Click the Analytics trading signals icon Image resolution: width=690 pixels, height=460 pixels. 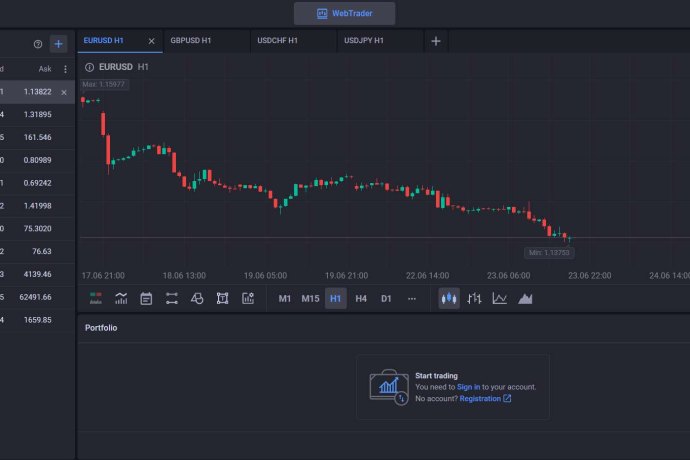coord(95,298)
